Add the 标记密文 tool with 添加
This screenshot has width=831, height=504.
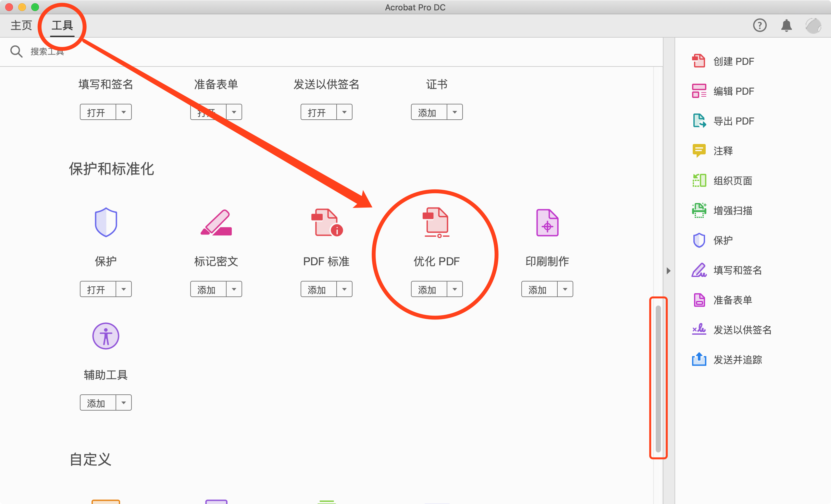(208, 289)
